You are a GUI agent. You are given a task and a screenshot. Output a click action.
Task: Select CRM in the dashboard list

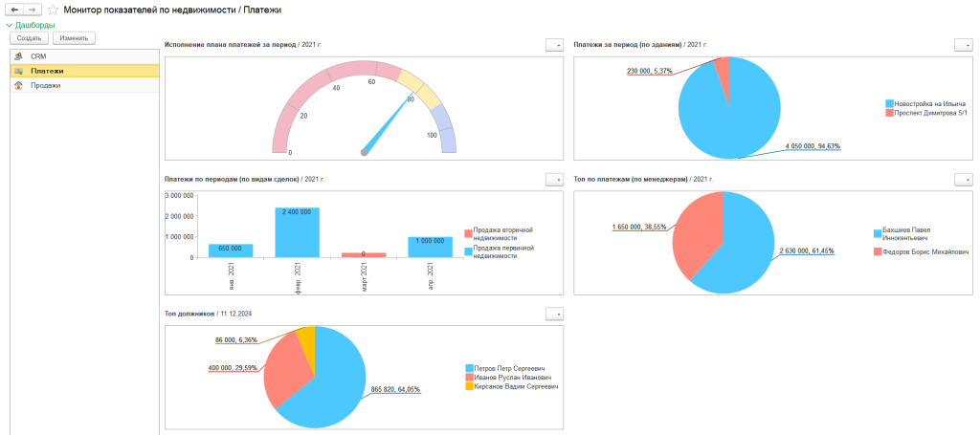point(38,56)
